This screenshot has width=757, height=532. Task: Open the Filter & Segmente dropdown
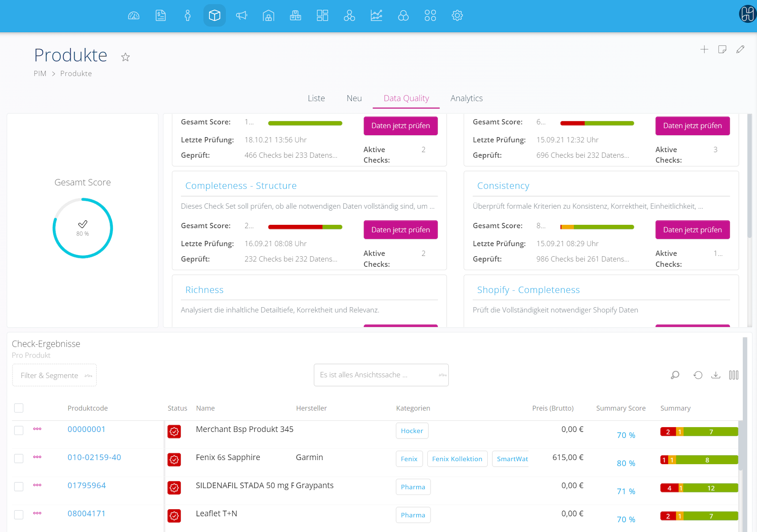click(x=54, y=375)
